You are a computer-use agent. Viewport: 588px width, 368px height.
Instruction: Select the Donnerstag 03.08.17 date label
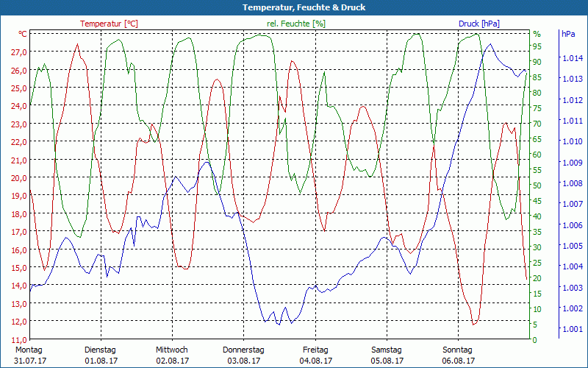(x=243, y=355)
